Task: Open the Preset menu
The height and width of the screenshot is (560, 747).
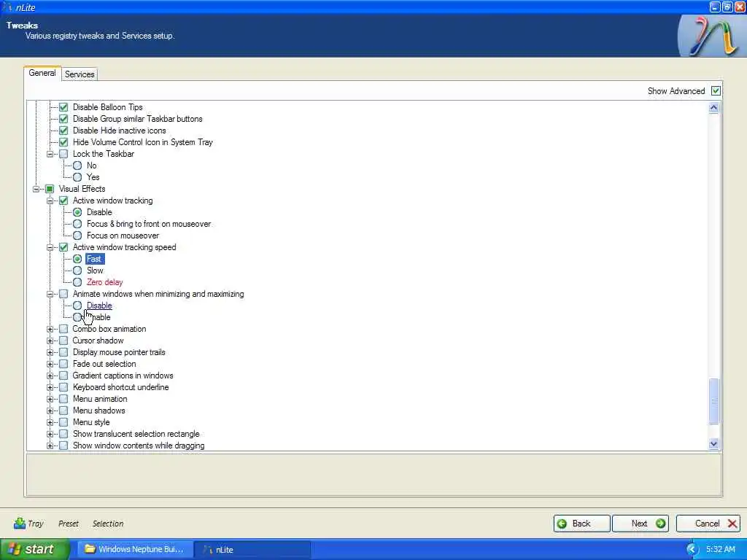Action: click(x=68, y=524)
